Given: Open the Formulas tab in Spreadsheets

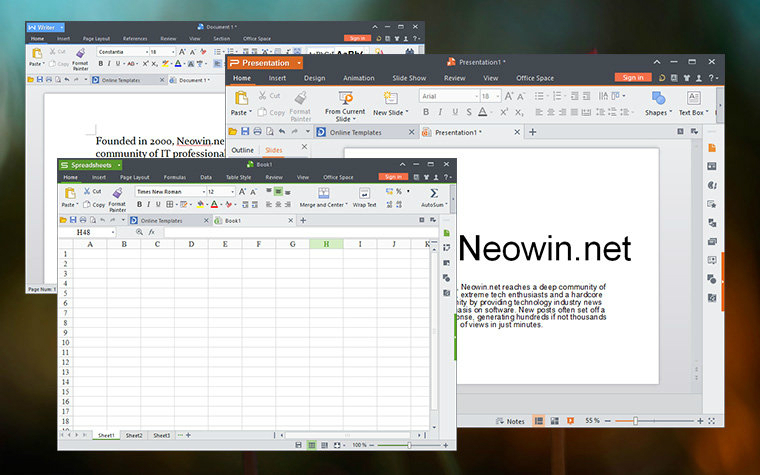Looking at the screenshot, I should (x=175, y=177).
